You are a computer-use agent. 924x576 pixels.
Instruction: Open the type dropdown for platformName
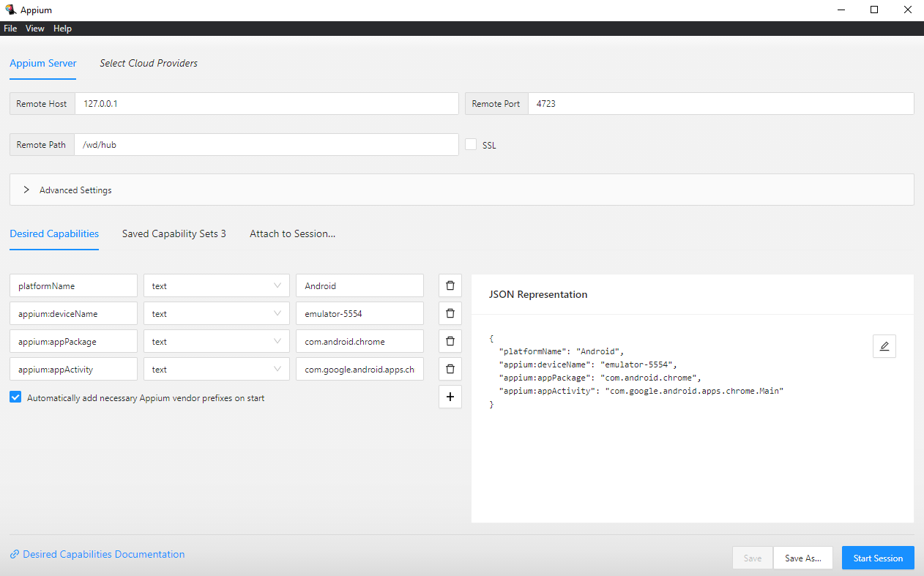277,285
